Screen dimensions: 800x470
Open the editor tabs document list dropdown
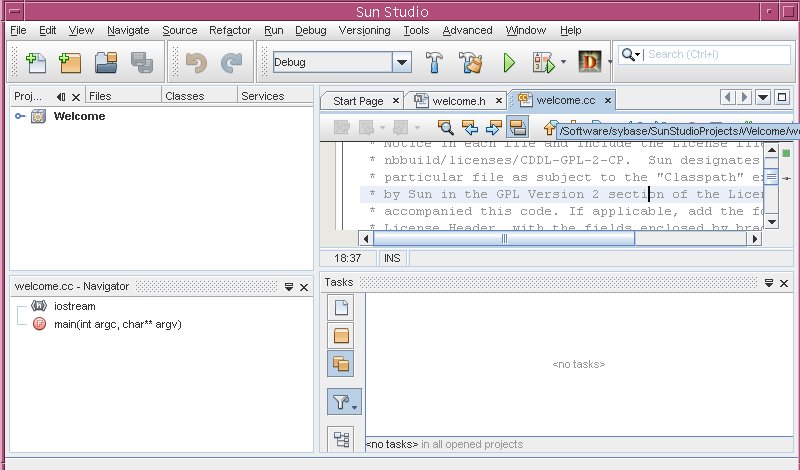[x=763, y=97]
